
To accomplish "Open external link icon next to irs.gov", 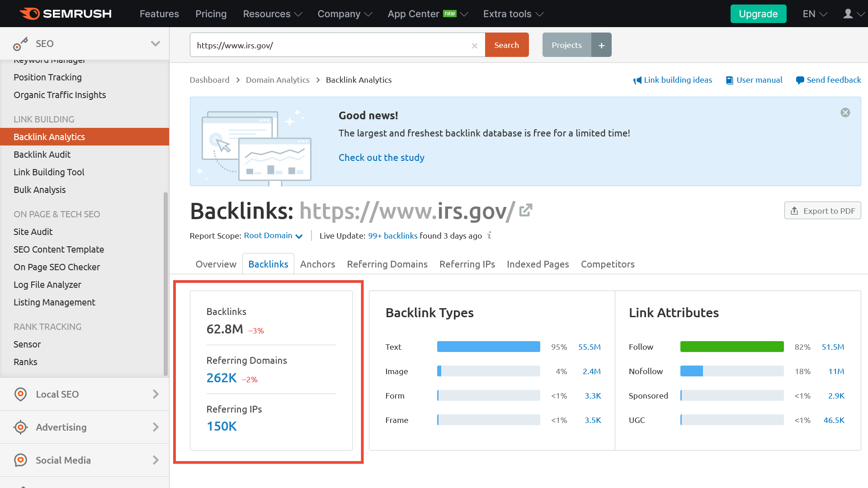I will click(x=526, y=211).
